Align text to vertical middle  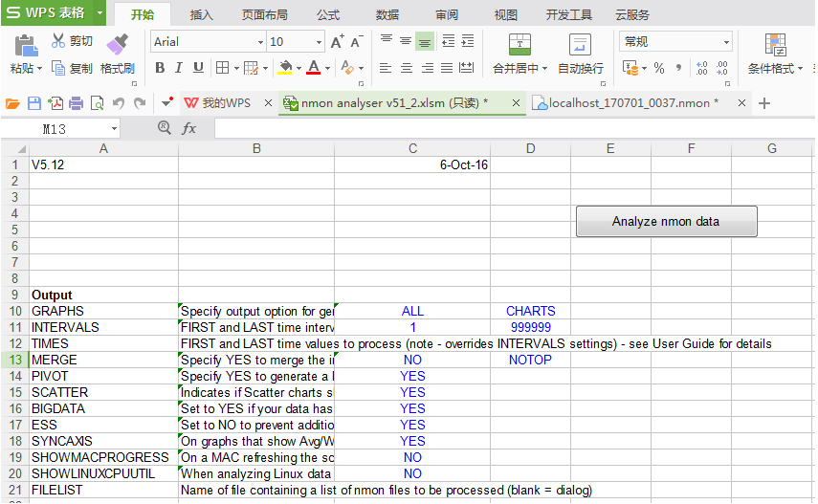(x=406, y=41)
